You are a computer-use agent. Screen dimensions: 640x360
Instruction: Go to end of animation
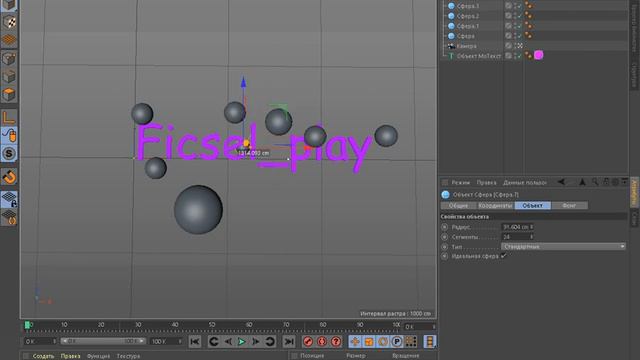(289, 342)
